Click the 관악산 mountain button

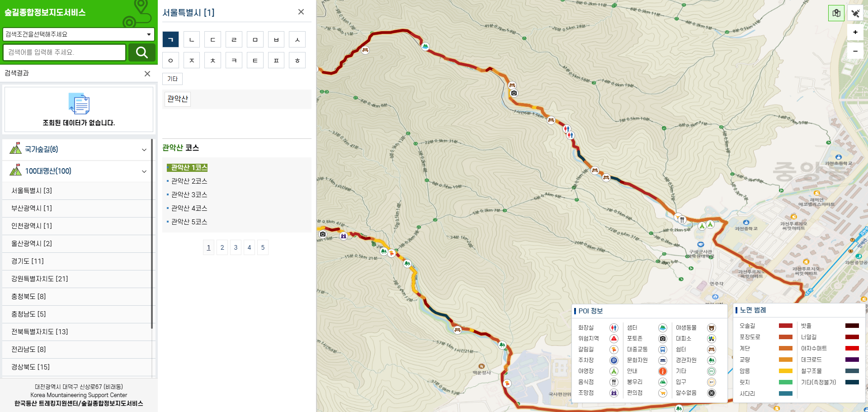(x=177, y=99)
